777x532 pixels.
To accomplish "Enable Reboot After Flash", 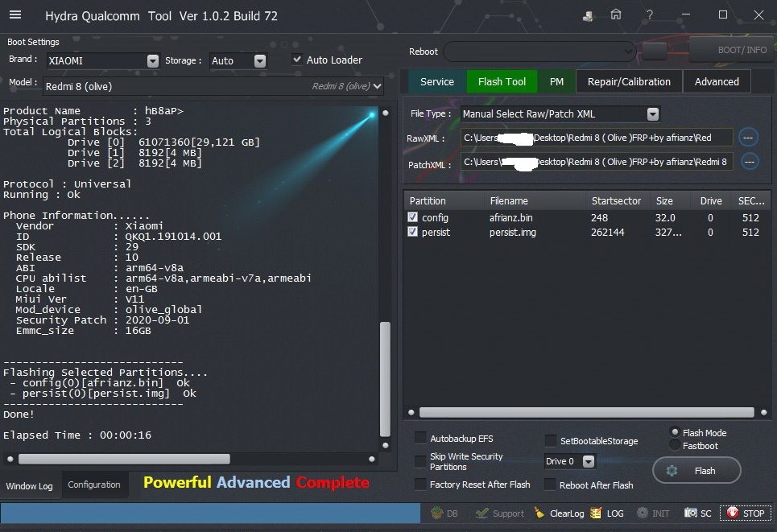I will [x=550, y=485].
